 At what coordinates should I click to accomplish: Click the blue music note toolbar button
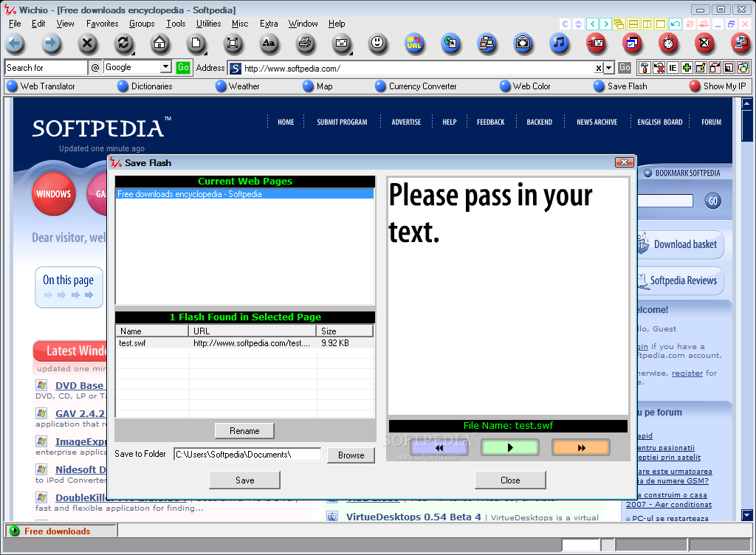(x=559, y=44)
